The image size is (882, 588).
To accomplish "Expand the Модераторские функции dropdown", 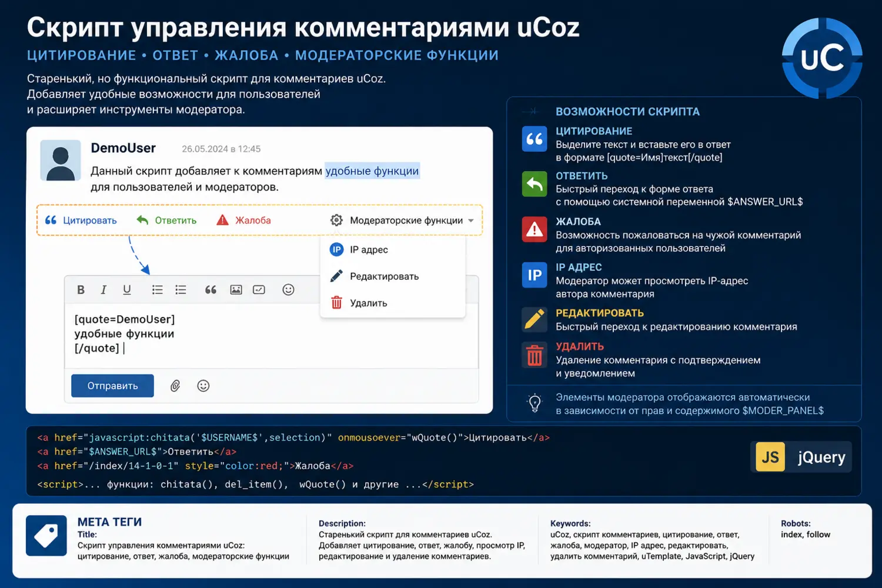I will 402,220.
